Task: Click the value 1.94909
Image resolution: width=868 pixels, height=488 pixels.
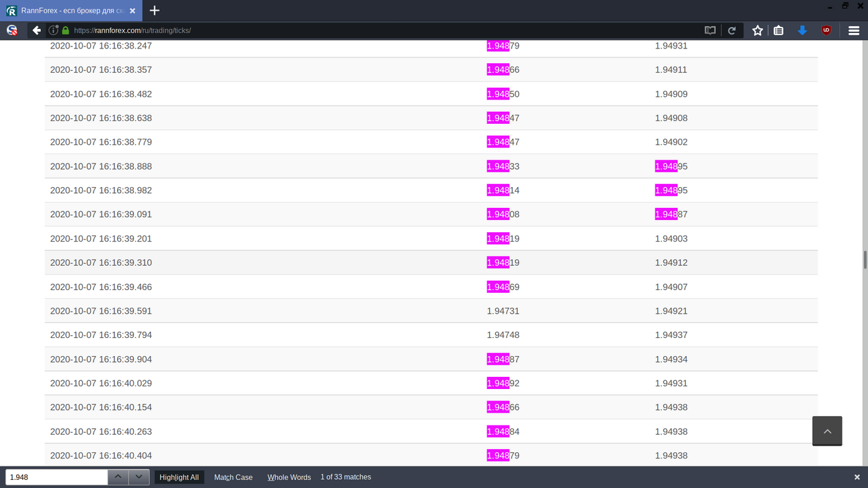Action: 672,94
